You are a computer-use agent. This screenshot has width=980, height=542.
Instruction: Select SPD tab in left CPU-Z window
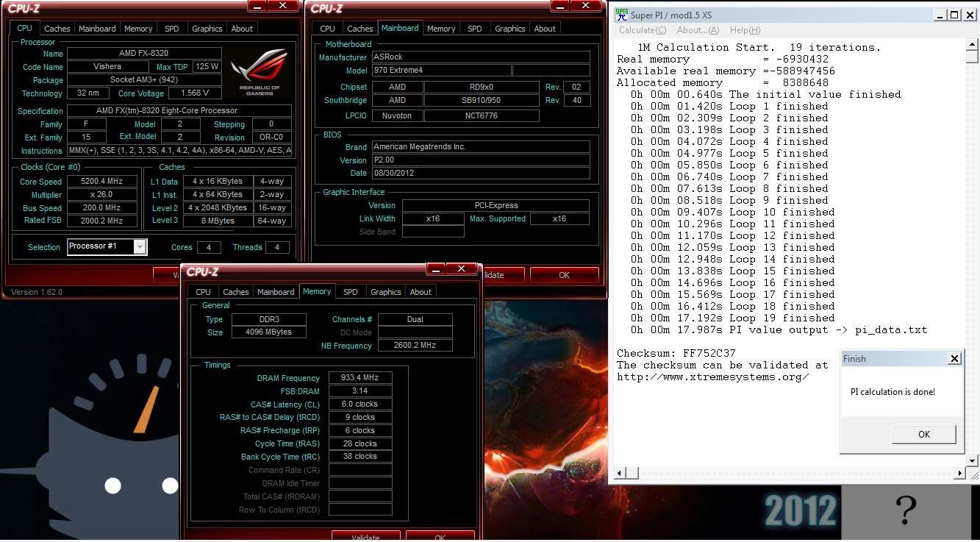click(x=171, y=29)
